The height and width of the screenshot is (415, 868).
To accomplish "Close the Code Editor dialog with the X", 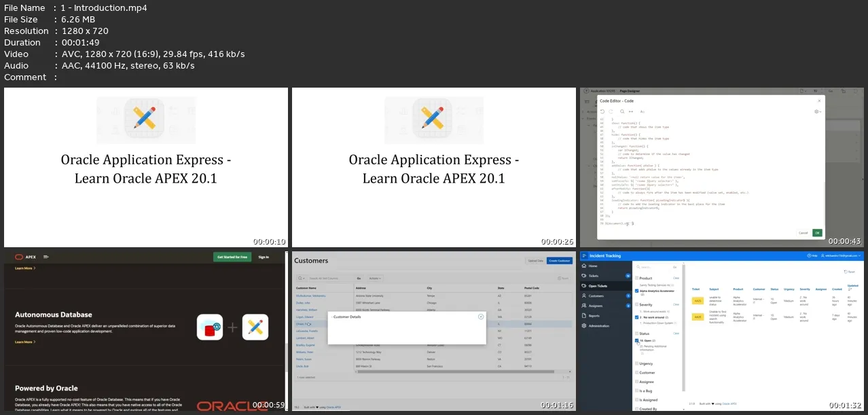I will tap(818, 100).
